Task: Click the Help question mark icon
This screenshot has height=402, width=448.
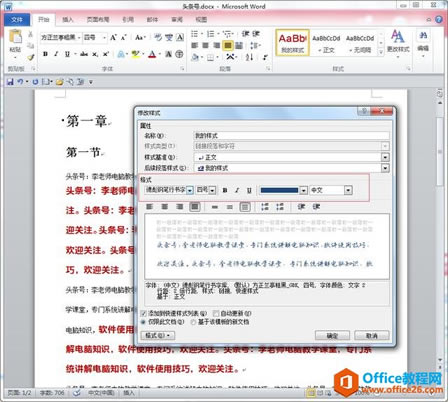Action: click(439, 20)
